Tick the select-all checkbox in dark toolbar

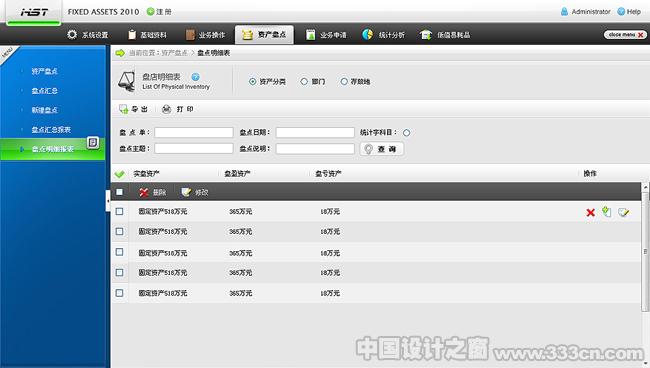119,192
